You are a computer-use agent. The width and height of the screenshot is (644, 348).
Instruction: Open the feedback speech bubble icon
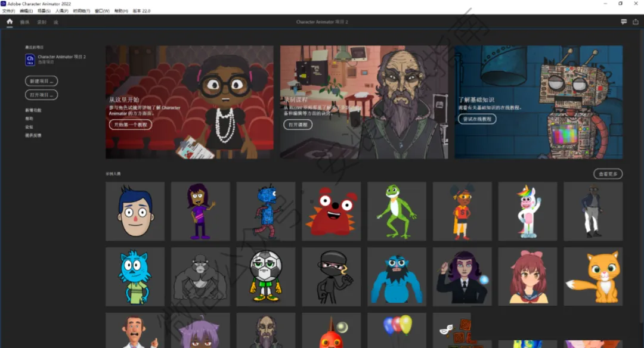click(624, 21)
